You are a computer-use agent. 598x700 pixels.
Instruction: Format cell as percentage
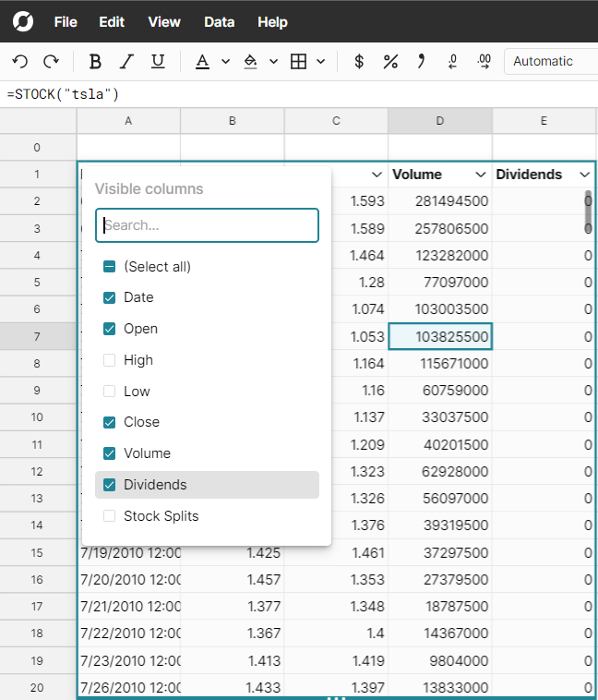[x=390, y=61]
